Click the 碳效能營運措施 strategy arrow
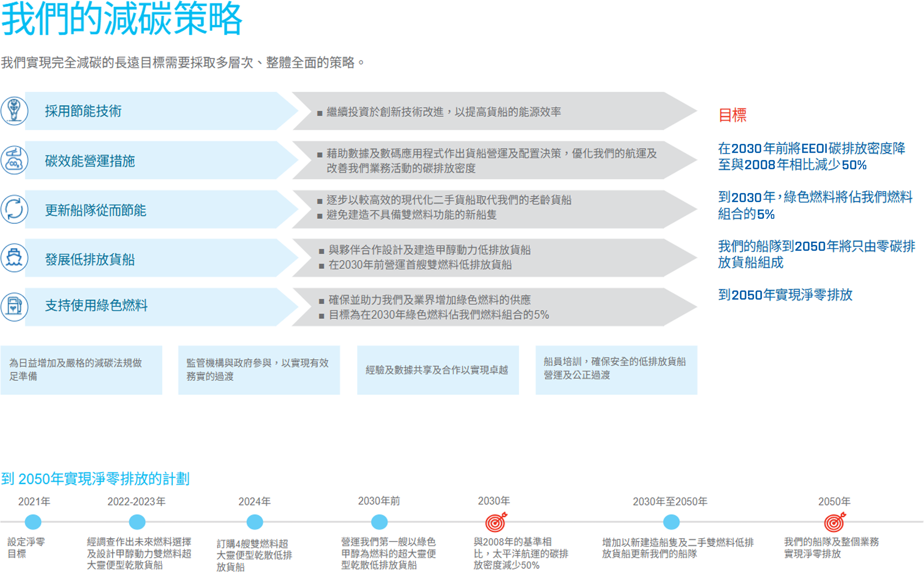The image size is (924, 572). 162,160
